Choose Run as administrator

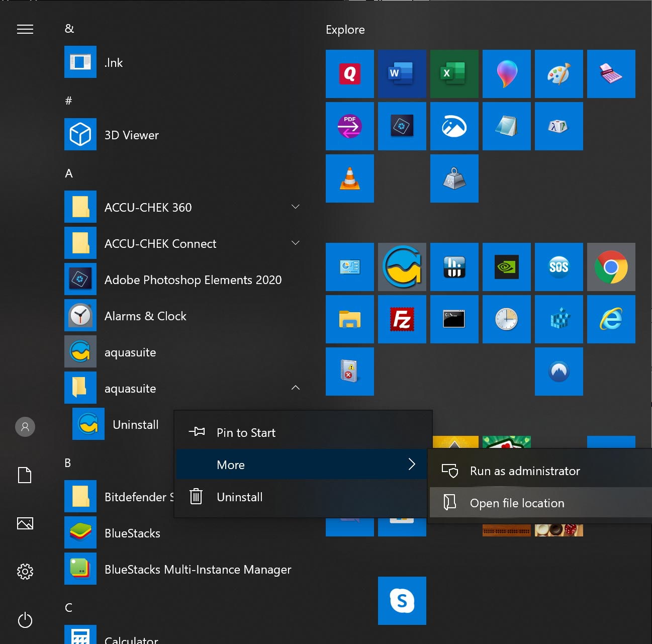(524, 471)
